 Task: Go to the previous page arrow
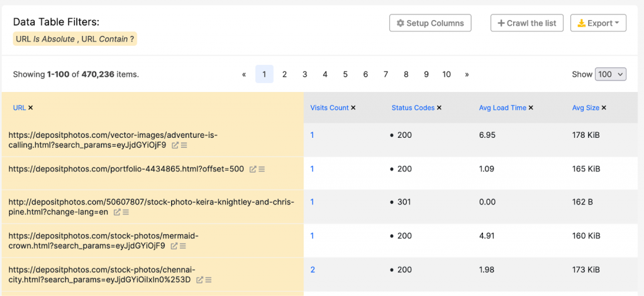[244, 74]
